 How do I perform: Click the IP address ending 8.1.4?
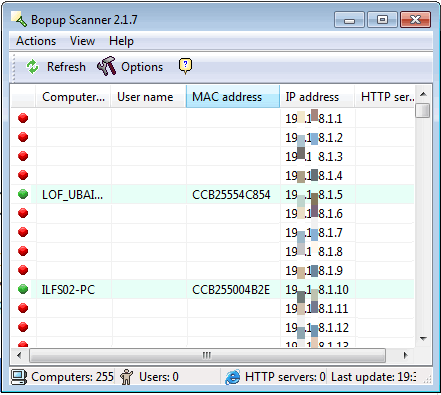tap(314, 175)
